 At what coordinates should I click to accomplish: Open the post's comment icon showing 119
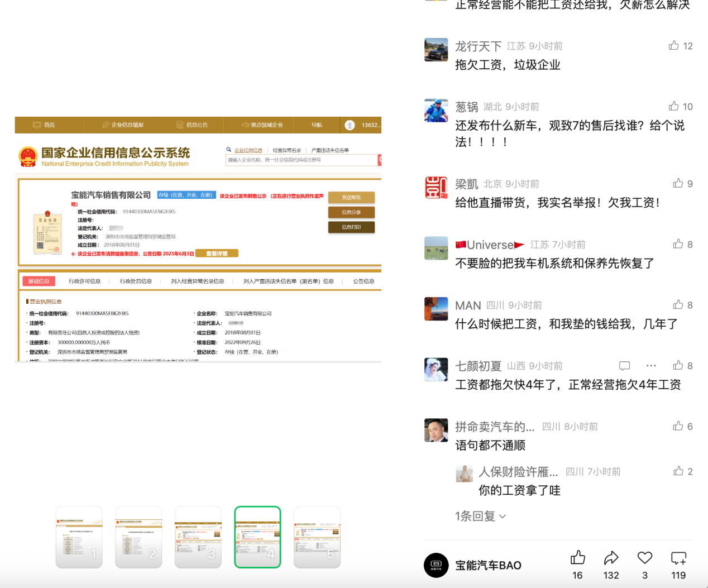coord(678,557)
